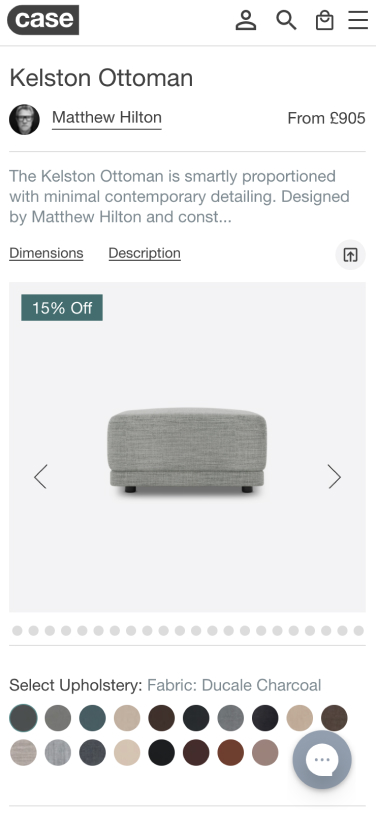Jump to Dimensions section

(x=46, y=253)
